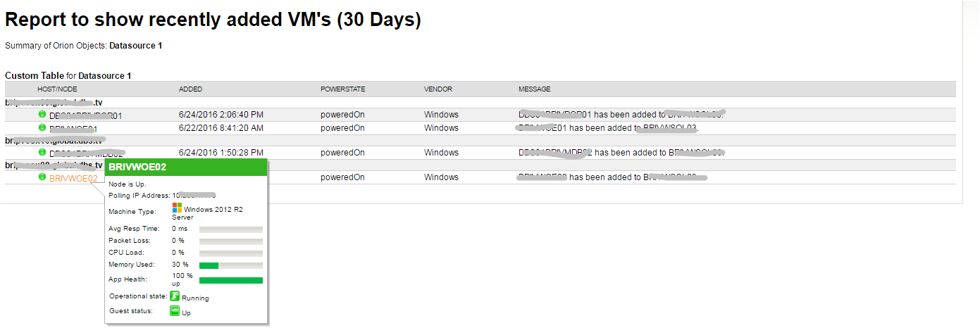
Task: Click Memory Used progress bar
Action: click(231, 265)
